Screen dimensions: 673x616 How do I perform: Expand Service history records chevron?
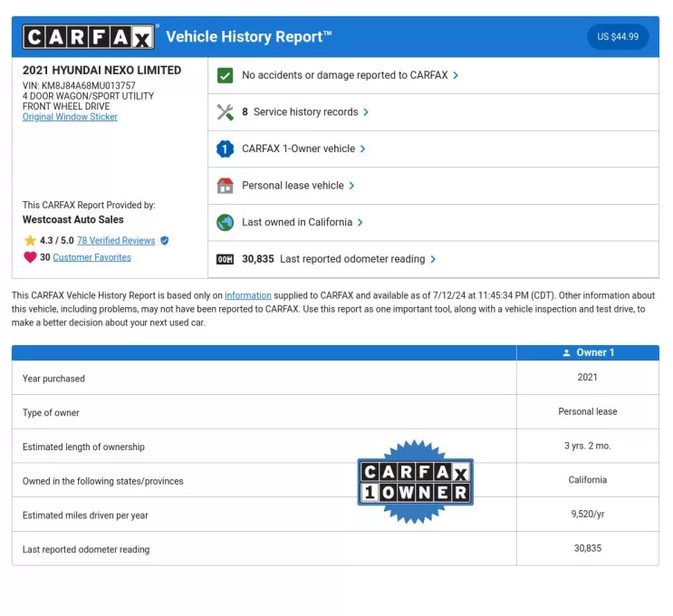[366, 112]
